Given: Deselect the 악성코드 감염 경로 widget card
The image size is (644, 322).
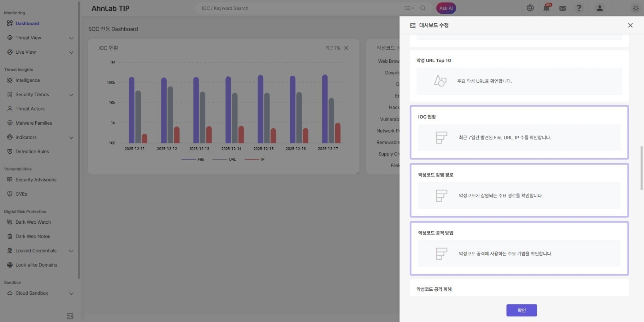Looking at the screenshot, I should [519, 190].
